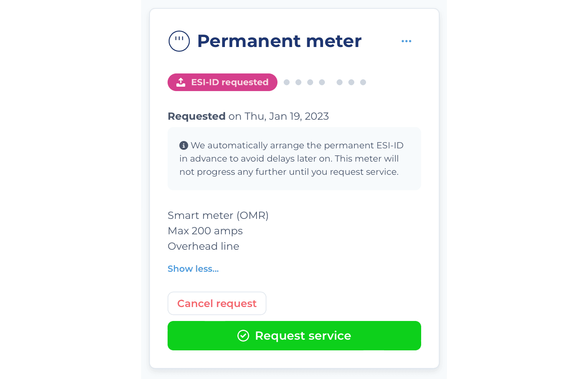The width and height of the screenshot is (588, 379).
Task: Select the first progress dot after the badge
Action: pyautogui.click(x=287, y=82)
